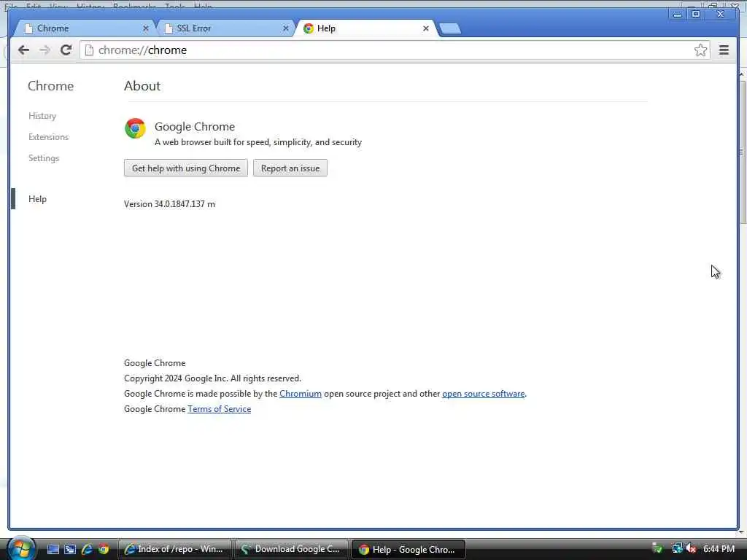Click the Google Chrome logo in About

coord(135,128)
